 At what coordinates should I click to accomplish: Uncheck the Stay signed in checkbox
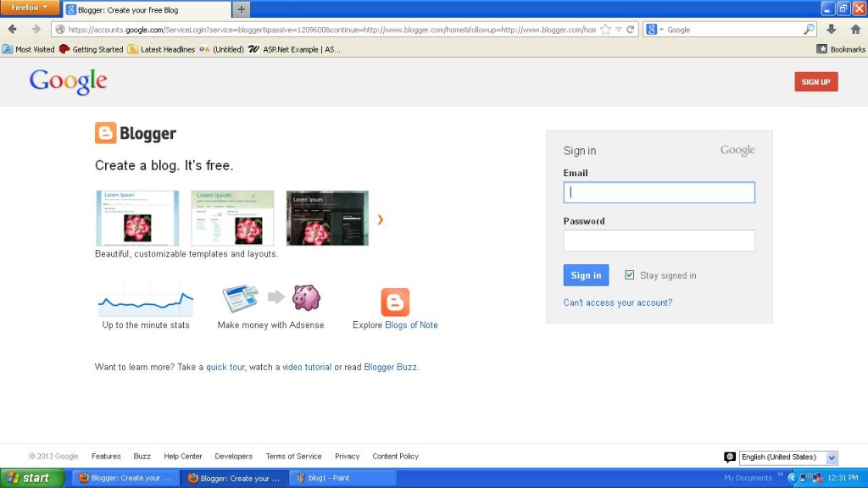[x=630, y=274]
